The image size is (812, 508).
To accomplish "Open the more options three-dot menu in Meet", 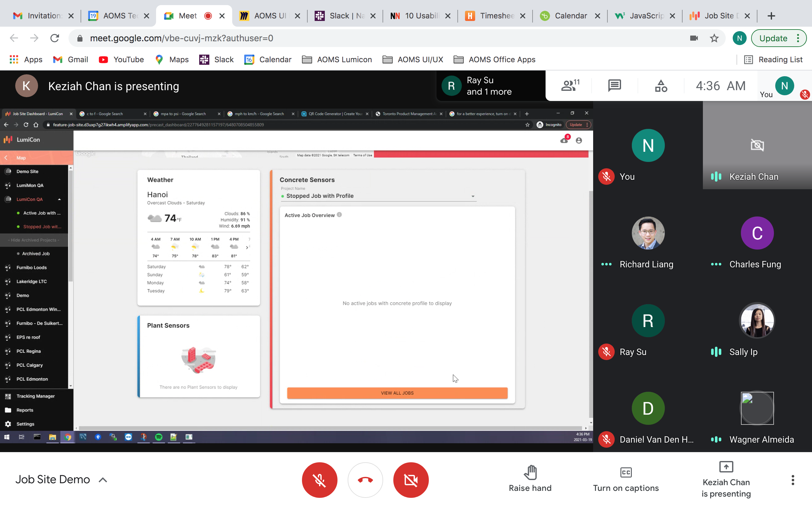I will 793,480.
